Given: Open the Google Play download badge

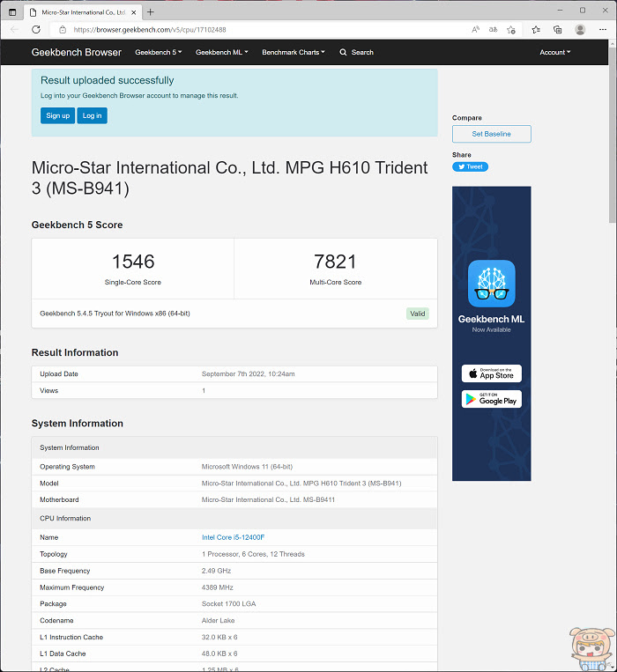Looking at the screenshot, I should pos(491,399).
